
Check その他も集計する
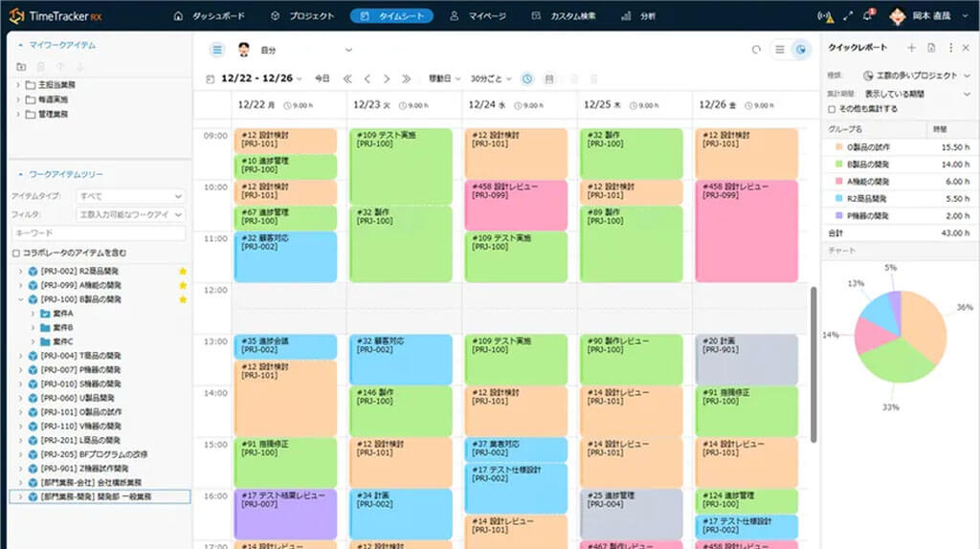coord(832,109)
